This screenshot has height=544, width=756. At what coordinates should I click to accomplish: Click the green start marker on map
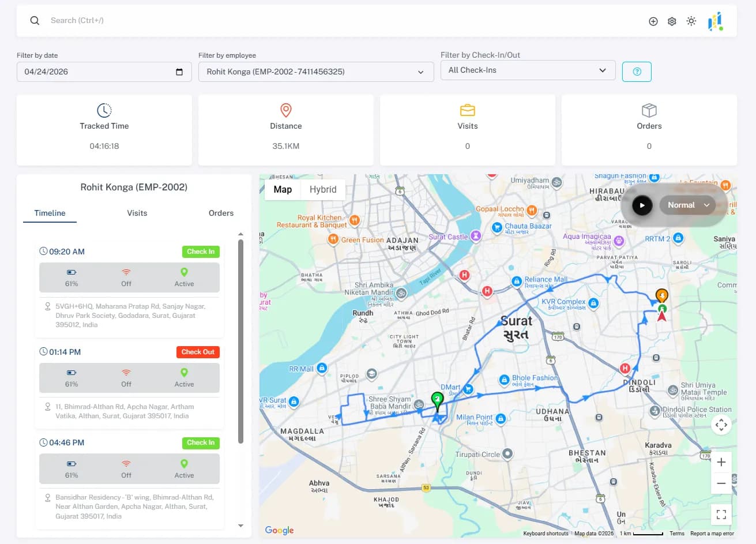pyautogui.click(x=438, y=400)
